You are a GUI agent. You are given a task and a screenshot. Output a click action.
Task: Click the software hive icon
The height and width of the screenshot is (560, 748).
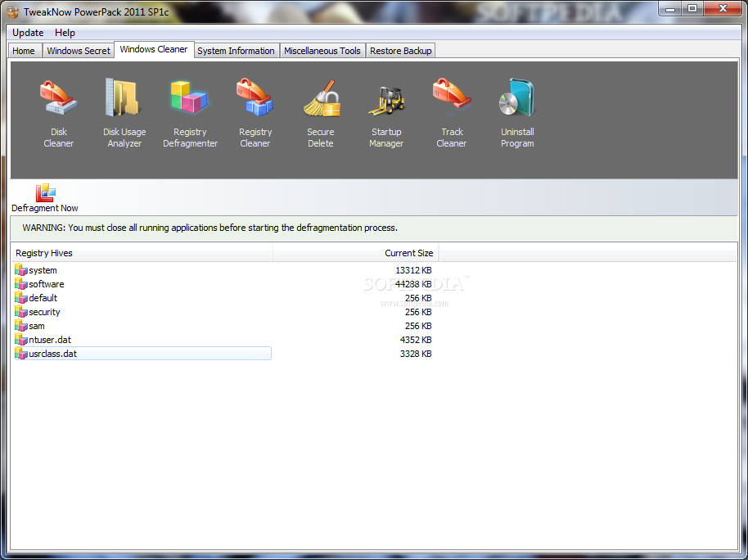[x=21, y=283]
